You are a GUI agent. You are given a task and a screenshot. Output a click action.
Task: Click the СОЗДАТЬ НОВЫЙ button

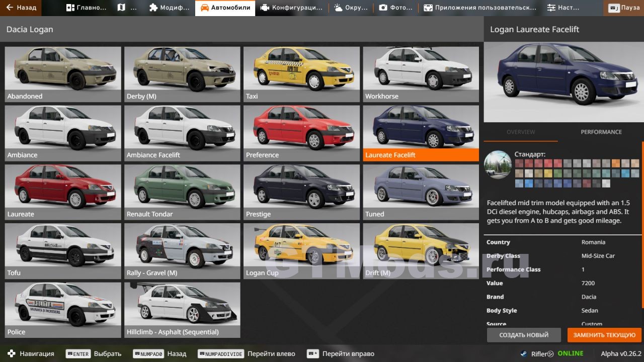click(x=524, y=335)
